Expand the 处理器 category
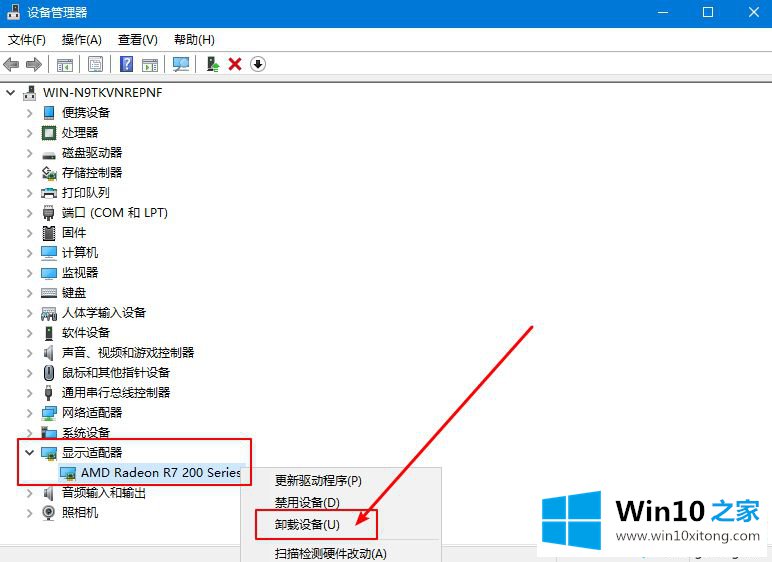This screenshot has height=562, width=772. tap(30, 133)
